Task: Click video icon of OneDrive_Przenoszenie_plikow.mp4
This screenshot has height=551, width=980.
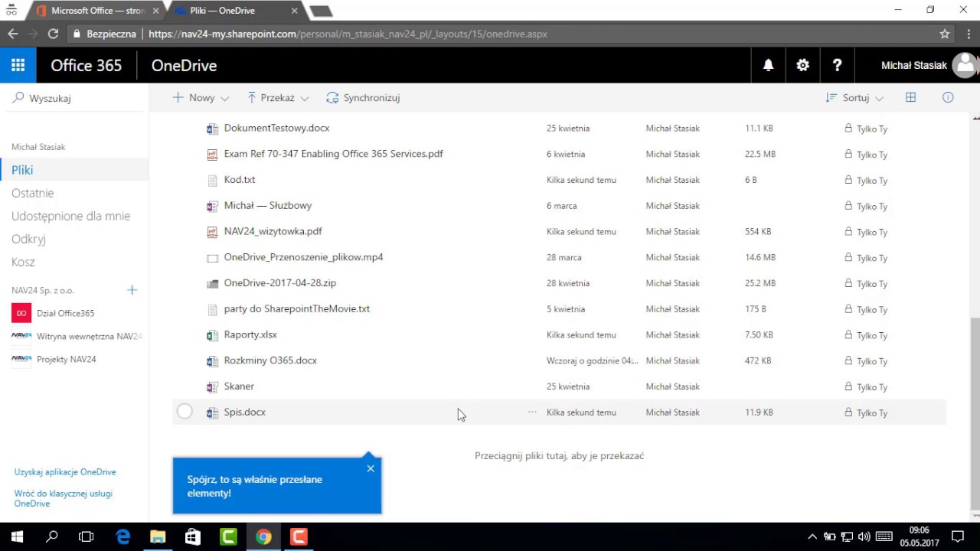Action: (212, 258)
